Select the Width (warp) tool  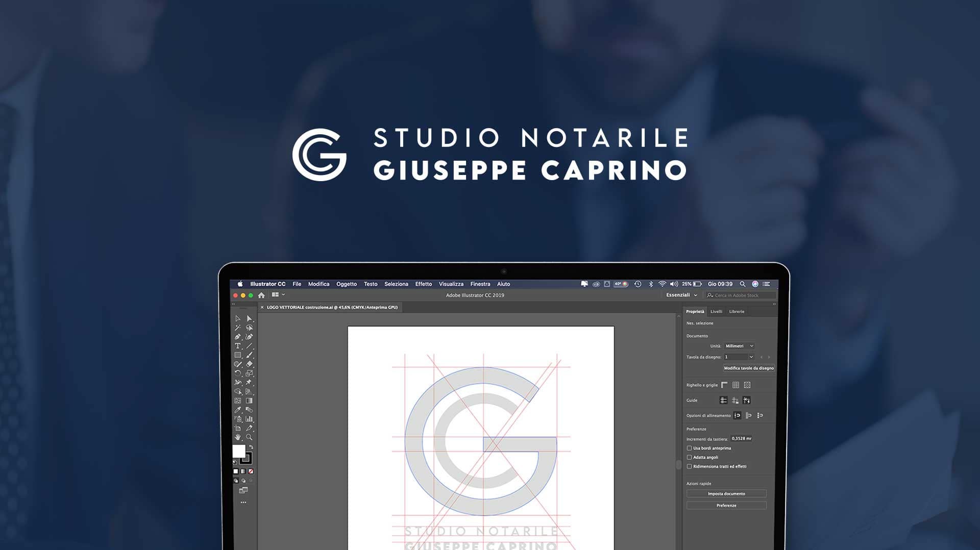(237, 382)
